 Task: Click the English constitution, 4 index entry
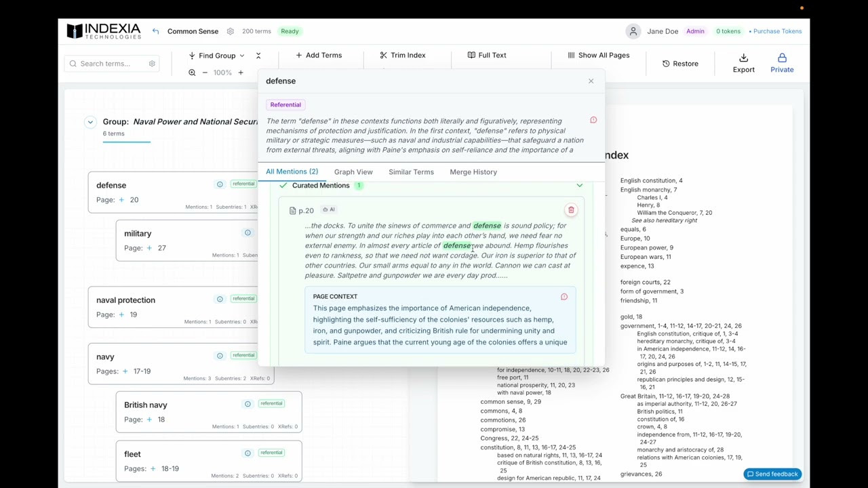click(651, 181)
